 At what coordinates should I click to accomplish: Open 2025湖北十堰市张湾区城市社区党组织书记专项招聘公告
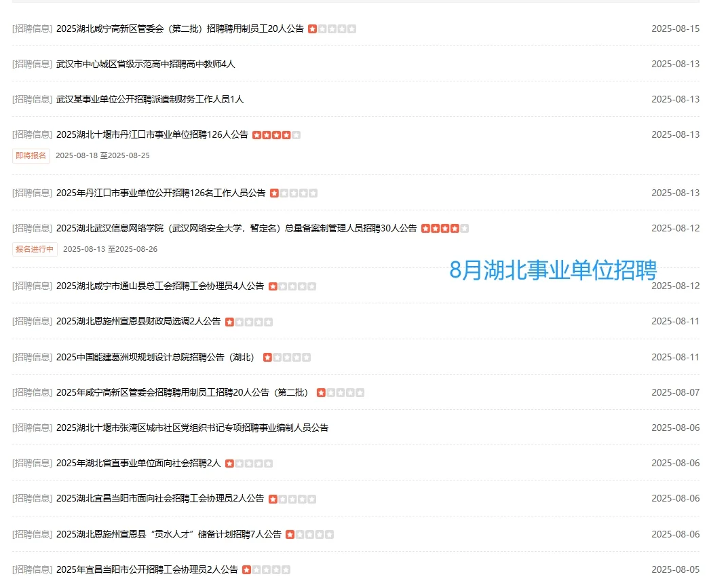(192, 428)
